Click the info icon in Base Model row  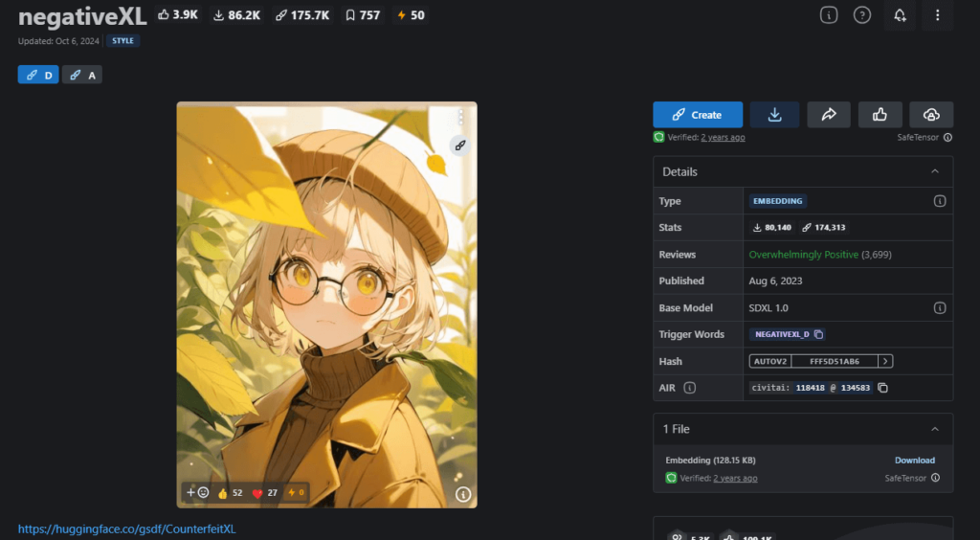[940, 308]
